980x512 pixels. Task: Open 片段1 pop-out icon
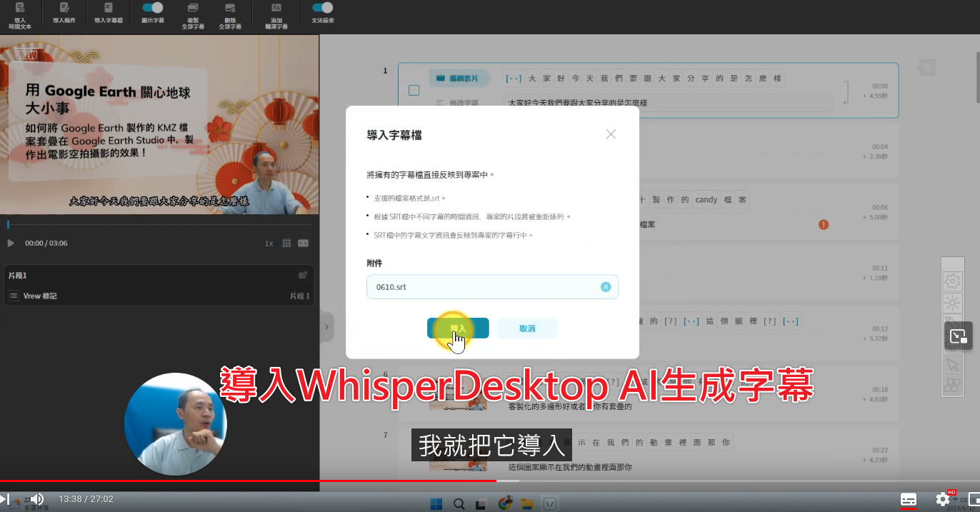coord(303,275)
